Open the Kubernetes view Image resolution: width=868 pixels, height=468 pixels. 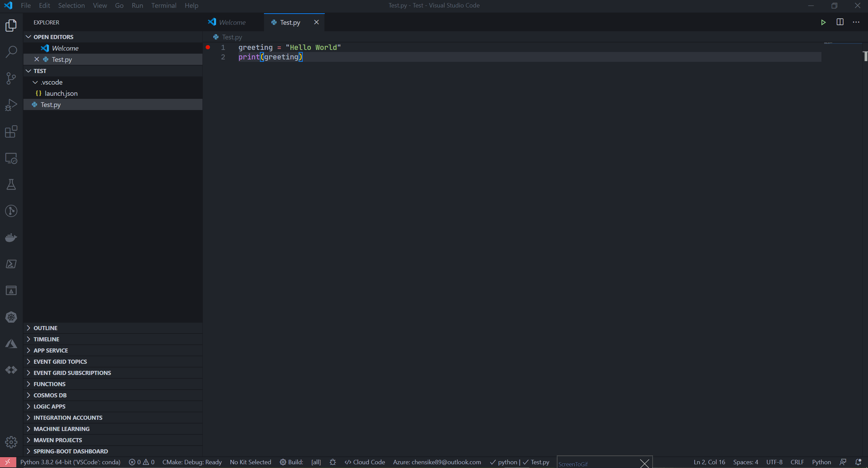11,317
